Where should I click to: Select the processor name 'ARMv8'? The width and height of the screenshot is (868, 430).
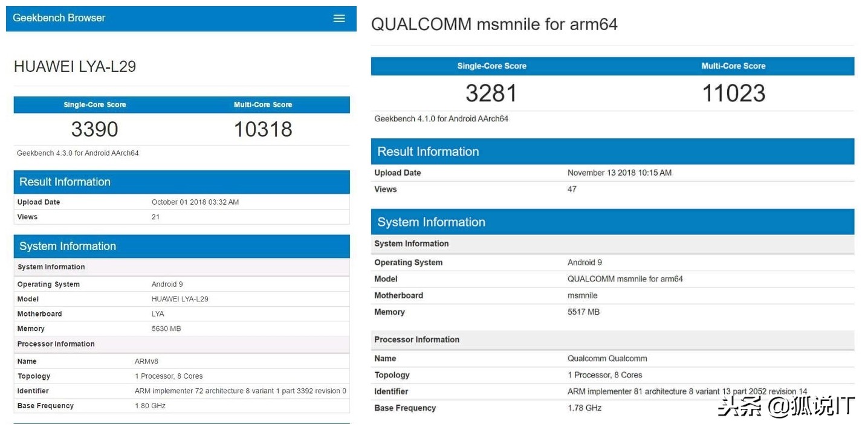pyautogui.click(x=146, y=362)
